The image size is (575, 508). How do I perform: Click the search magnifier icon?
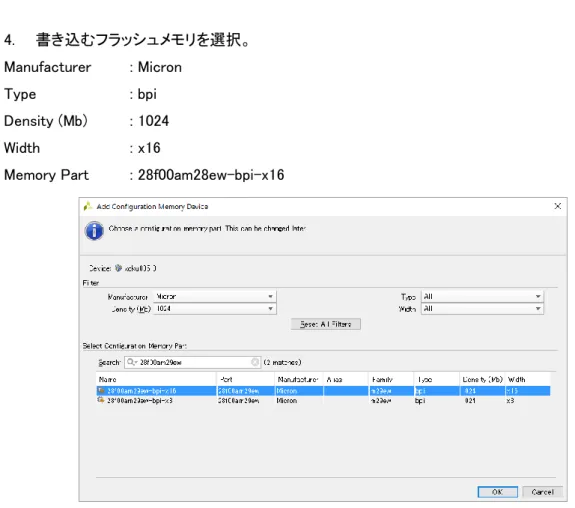click(131, 362)
